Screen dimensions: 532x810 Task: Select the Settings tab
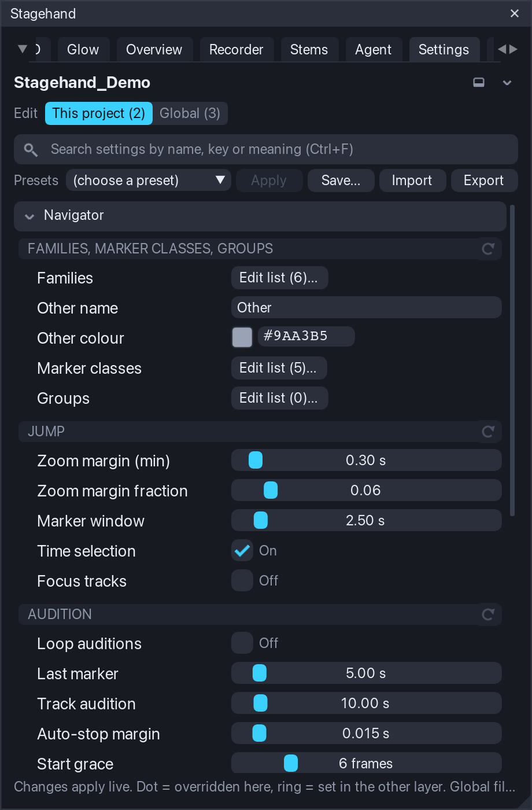[x=444, y=50]
